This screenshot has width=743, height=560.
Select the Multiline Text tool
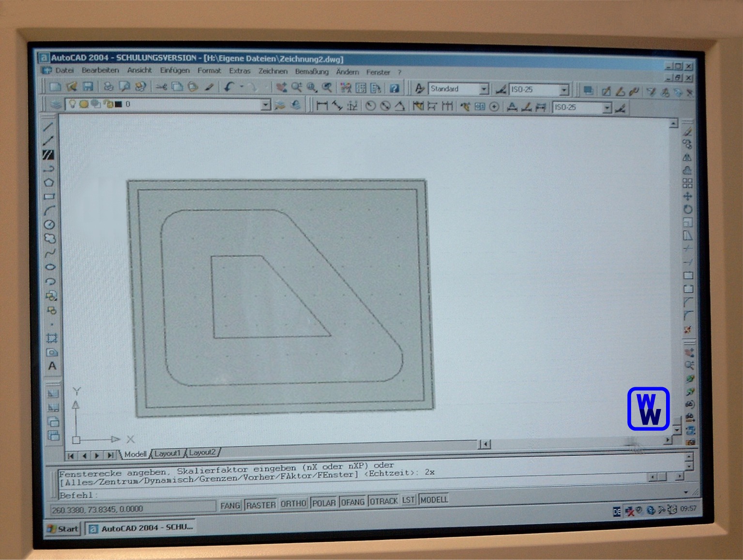[x=52, y=366]
